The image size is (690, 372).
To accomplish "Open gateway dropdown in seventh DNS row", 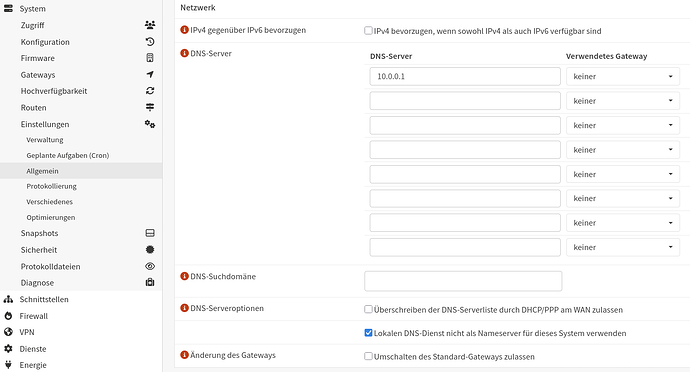I will point(623,223).
